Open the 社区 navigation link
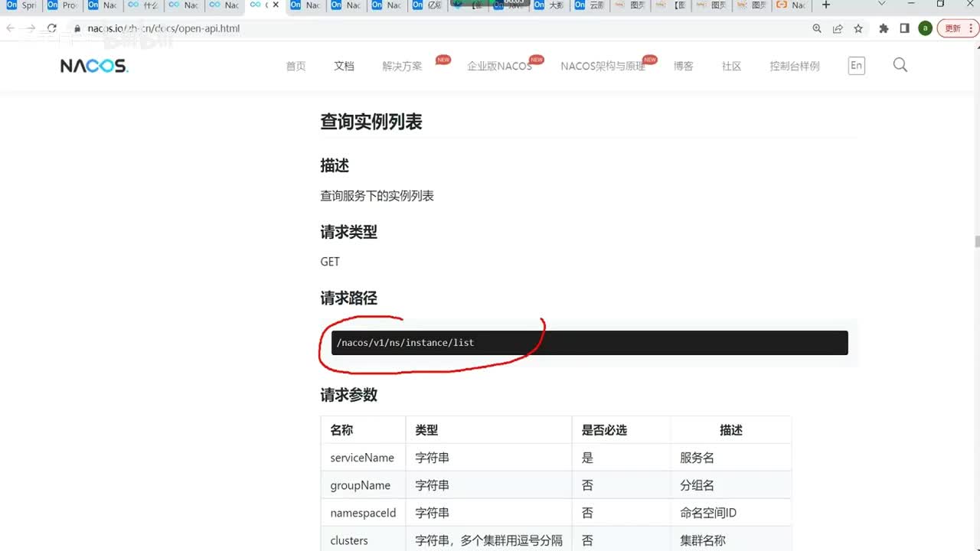 [x=731, y=66]
